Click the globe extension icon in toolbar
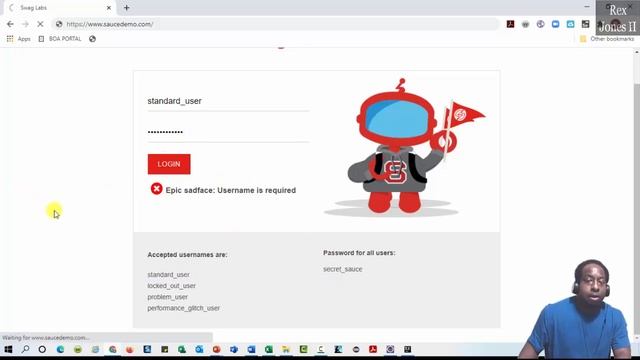Viewport: 640px width, 360px height. tap(540, 24)
